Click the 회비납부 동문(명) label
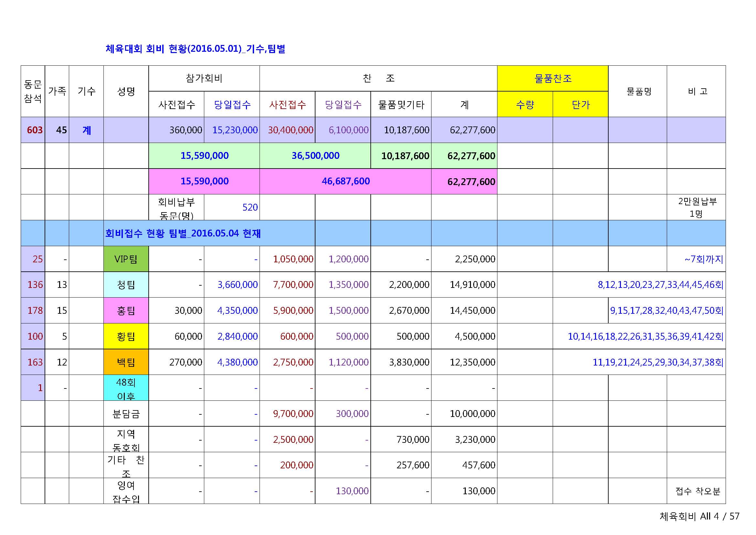Screen dimensions: 756x535 tap(176, 208)
